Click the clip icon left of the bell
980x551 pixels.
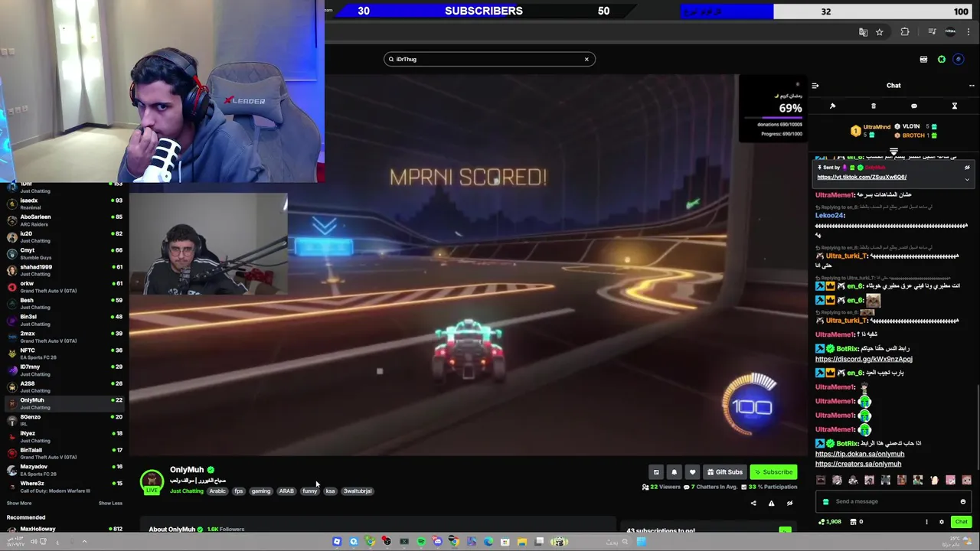click(656, 472)
